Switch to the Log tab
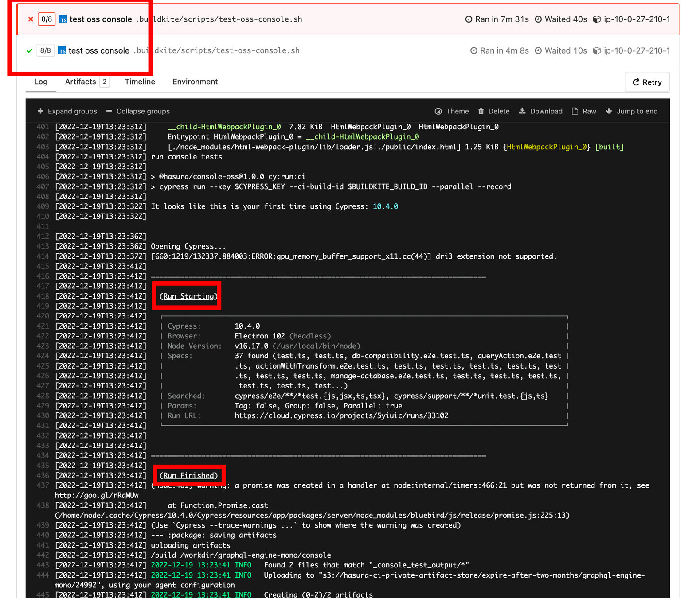This screenshot has height=598, width=700. coord(41,82)
